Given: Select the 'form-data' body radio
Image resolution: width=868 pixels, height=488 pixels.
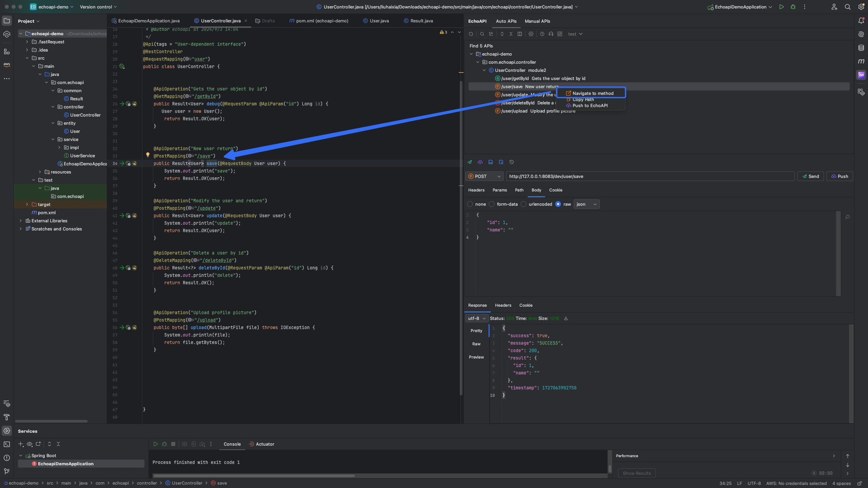Looking at the screenshot, I should 492,204.
